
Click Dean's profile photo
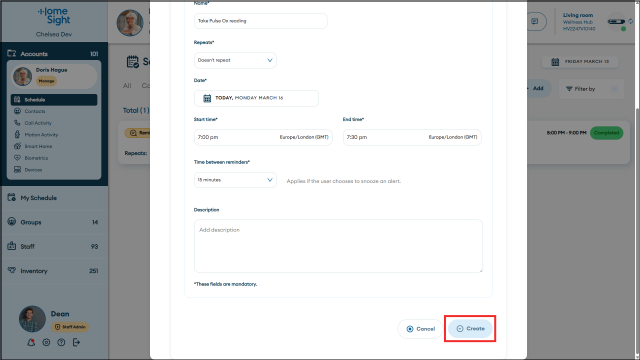pos(32,319)
